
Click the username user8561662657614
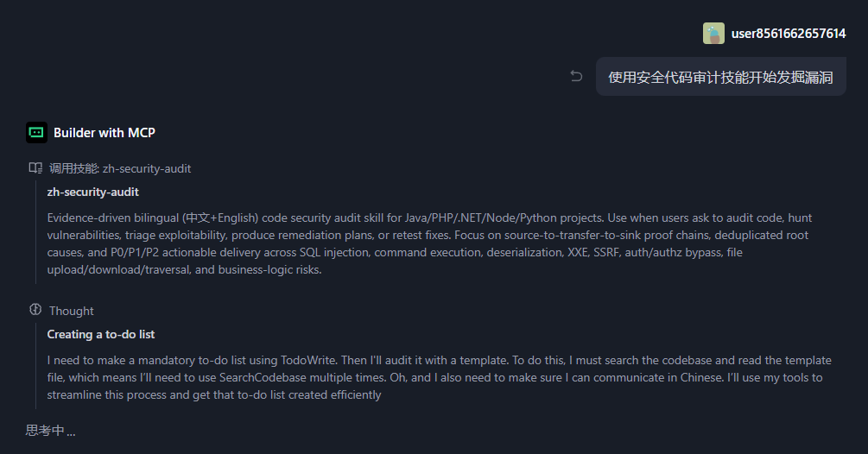coord(789,34)
